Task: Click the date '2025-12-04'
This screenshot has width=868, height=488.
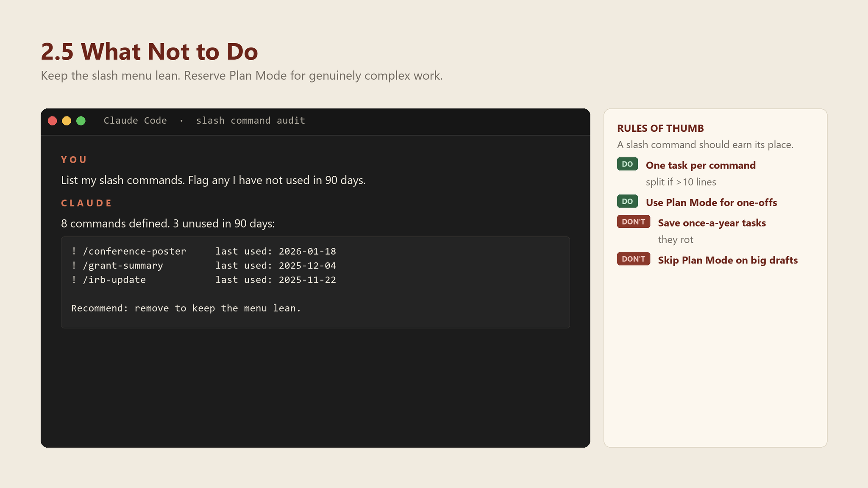Action: (x=307, y=266)
